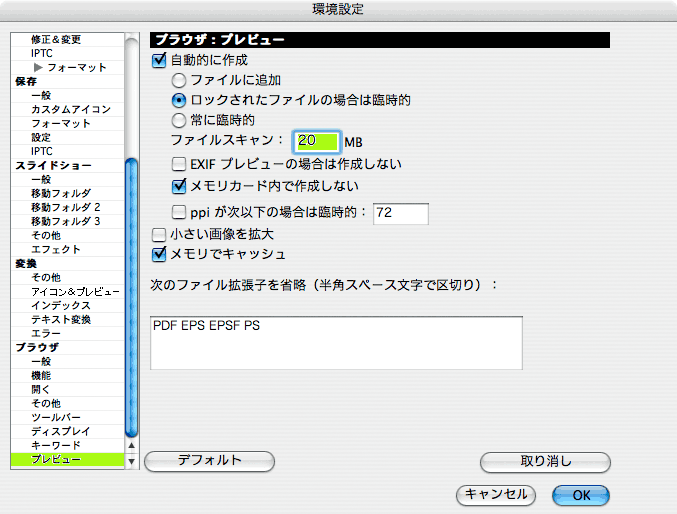Click the ファイルスキャン MB input field
The image size is (677, 514).
[x=317, y=142]
